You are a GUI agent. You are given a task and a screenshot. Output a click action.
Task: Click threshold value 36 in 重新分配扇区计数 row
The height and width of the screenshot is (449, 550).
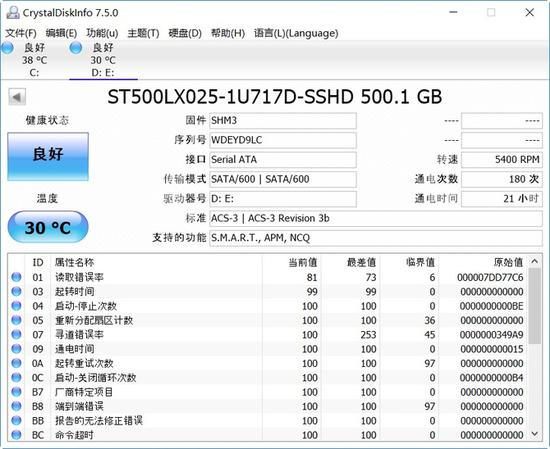[x=430, y=321]
